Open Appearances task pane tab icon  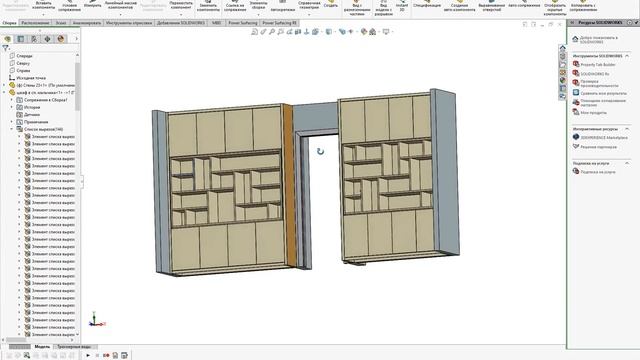[562, 80]
